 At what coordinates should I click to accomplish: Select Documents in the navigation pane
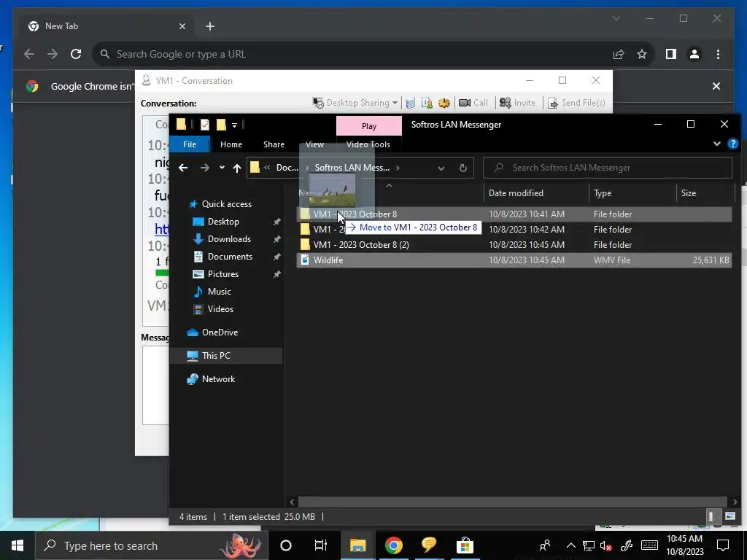230,257
